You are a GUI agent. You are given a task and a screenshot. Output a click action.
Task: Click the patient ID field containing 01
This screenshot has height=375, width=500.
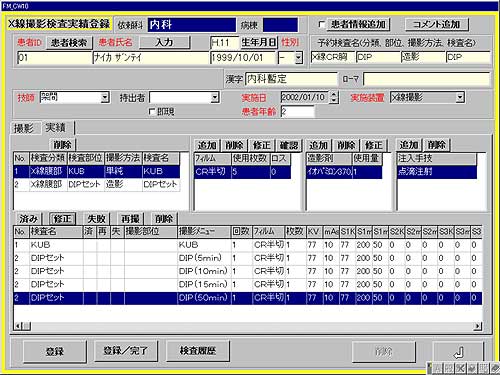pos(54,58)
